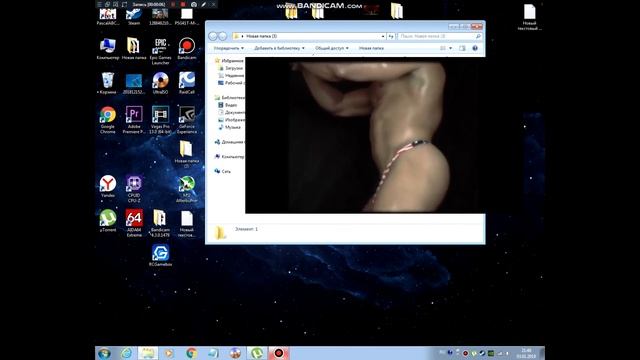Select Видео library in the navigation pane
Viewport: 640px width, 360px height.
227,105
